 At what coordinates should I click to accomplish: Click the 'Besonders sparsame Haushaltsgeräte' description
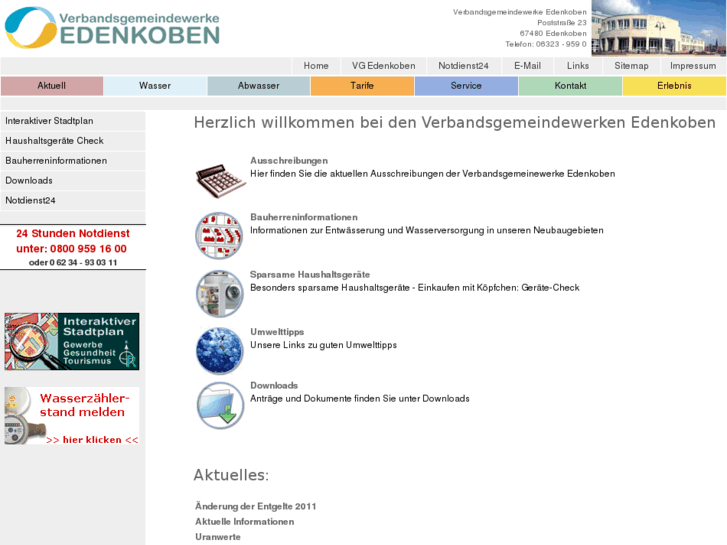tap(415, 288)
